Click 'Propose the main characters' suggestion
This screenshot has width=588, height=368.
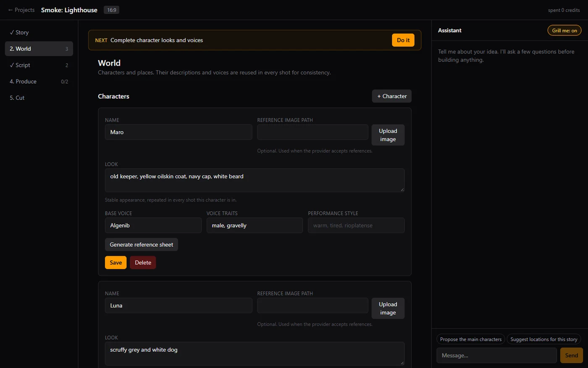471,339
